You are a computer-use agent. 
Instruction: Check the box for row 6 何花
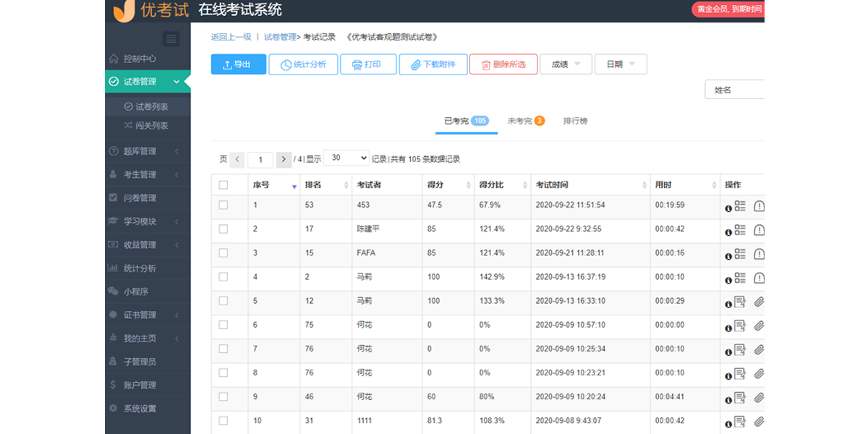point(224,325)
